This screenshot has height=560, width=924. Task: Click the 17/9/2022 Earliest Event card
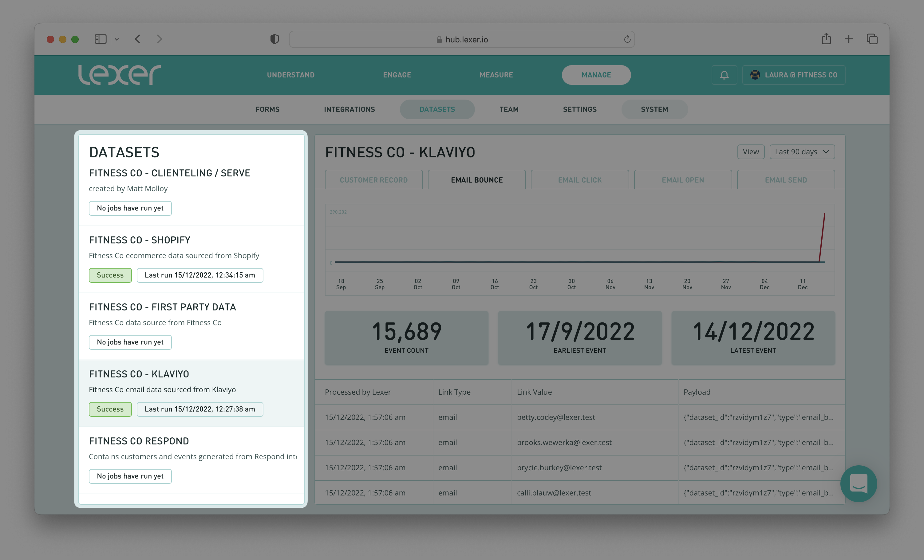click(x=580, y=337)
